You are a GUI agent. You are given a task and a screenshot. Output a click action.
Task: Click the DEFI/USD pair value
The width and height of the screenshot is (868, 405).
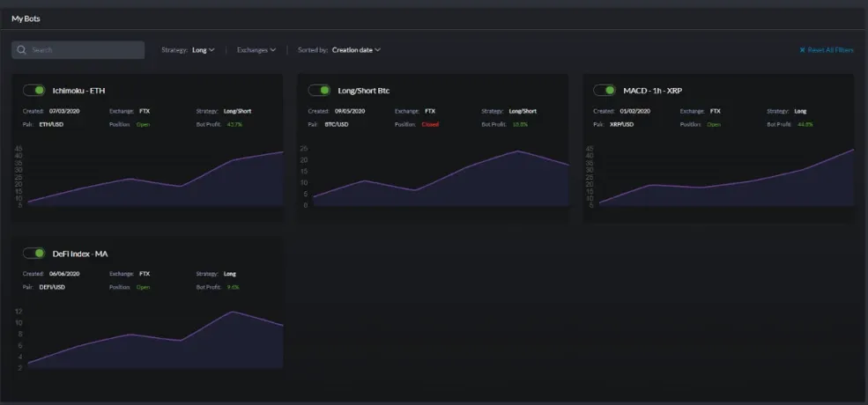click(x=52, y=287)
